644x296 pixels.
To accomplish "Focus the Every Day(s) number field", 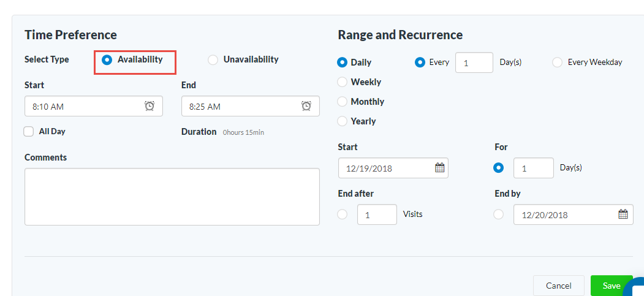I will 474,63.
